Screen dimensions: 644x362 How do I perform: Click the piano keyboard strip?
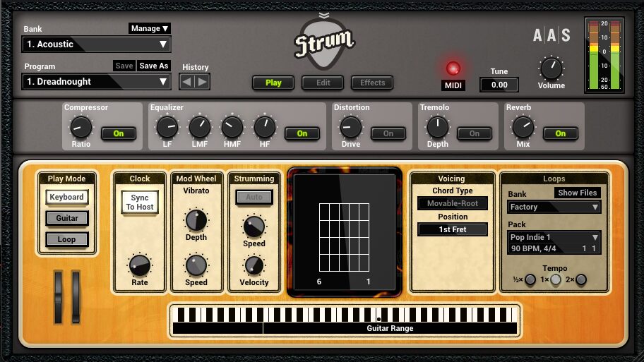[345, 315]
